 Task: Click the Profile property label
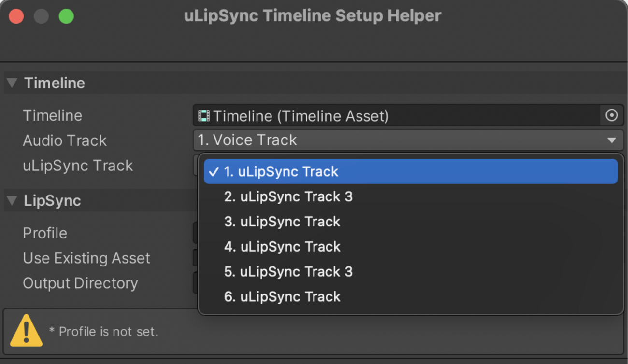click(x=45, y=233)
